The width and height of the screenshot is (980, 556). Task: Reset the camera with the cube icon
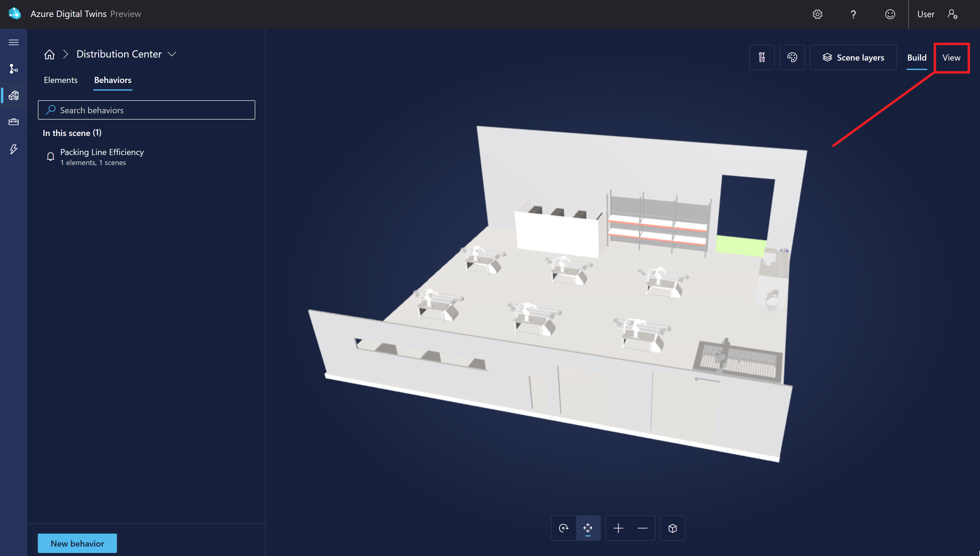672,528
